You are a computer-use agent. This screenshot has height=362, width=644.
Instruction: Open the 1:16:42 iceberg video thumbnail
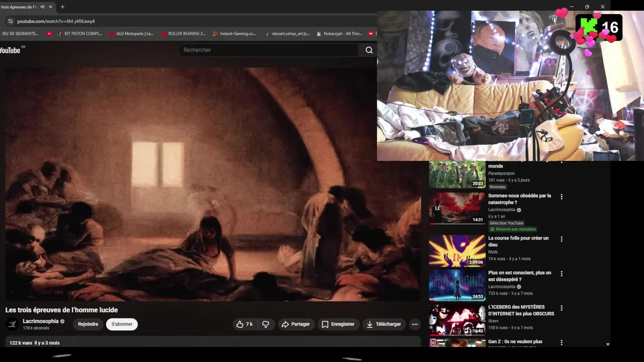click(x=457, y=319)
